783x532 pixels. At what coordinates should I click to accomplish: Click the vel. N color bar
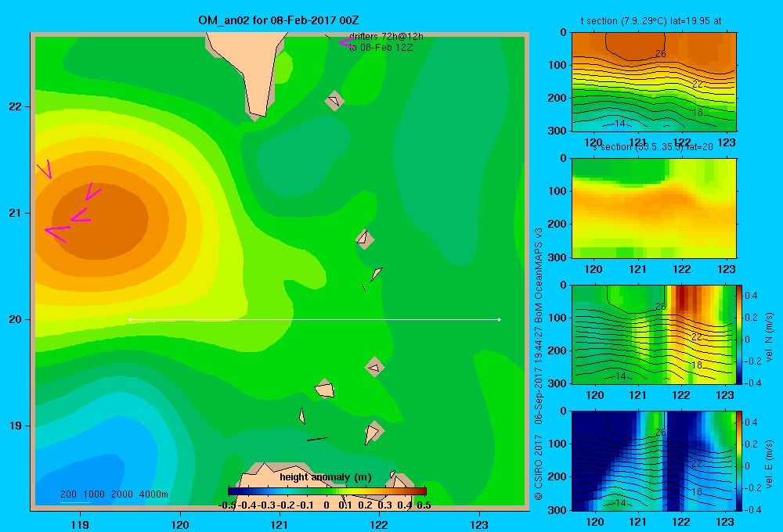740,334
